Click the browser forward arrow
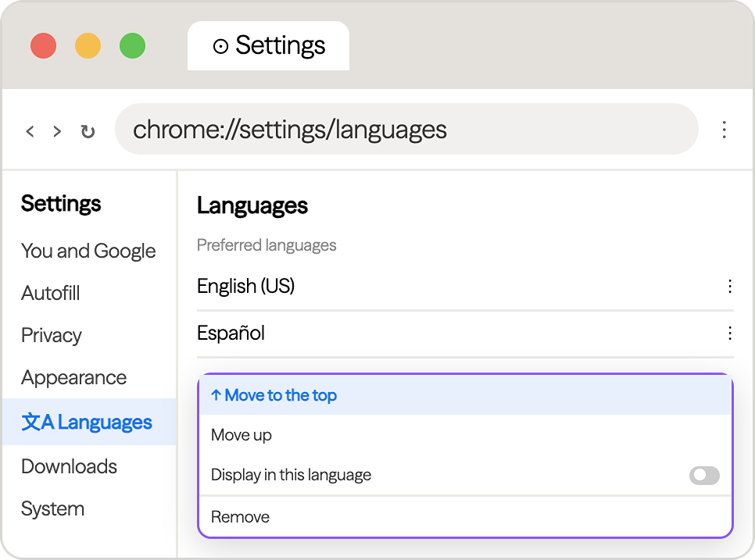Screen dimensions: 755x560 57,131
